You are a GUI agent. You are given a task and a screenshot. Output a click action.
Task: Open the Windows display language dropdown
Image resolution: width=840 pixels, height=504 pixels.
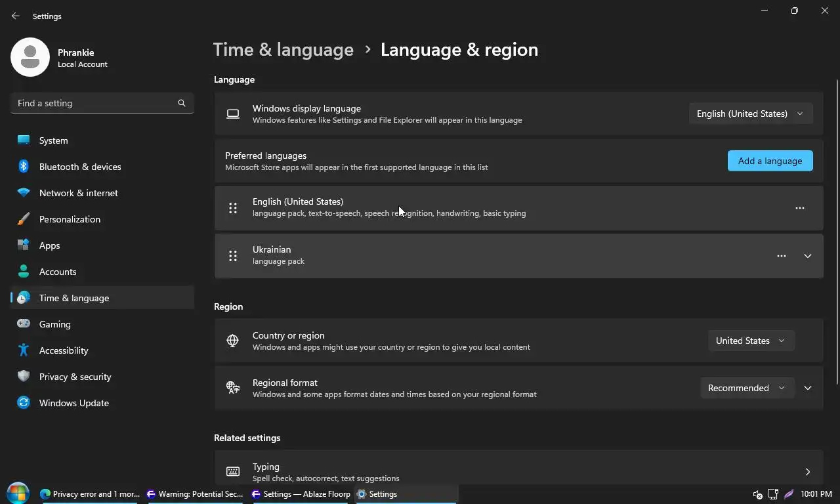click(x=750, y=114)
